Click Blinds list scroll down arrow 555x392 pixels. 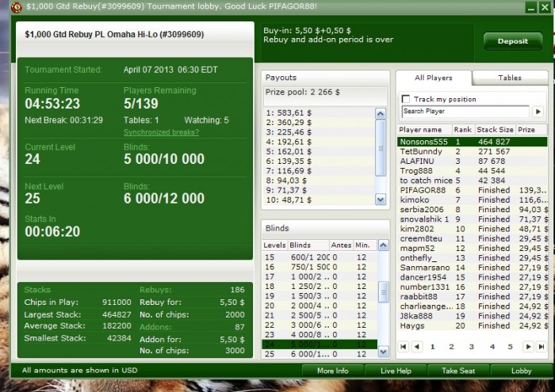coord(384,352)
